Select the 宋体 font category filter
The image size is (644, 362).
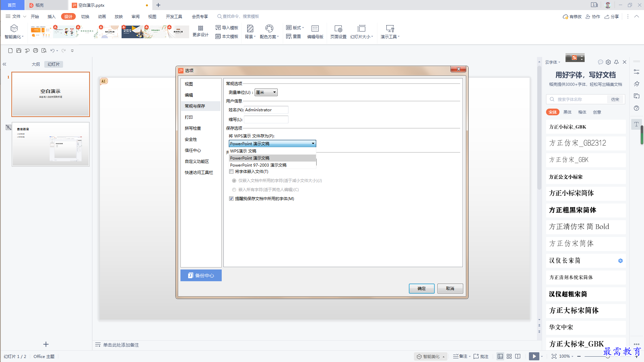[x=553, y=112]
